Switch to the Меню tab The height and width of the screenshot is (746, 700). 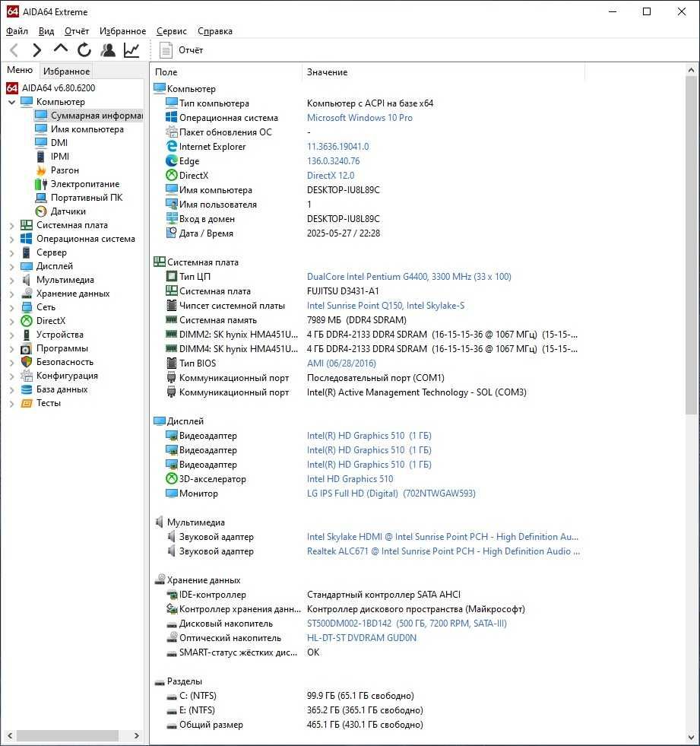(20, 70)
